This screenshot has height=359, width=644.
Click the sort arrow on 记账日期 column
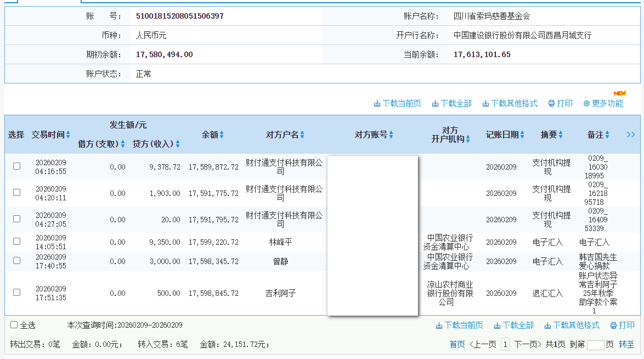(x=521, y=134)
